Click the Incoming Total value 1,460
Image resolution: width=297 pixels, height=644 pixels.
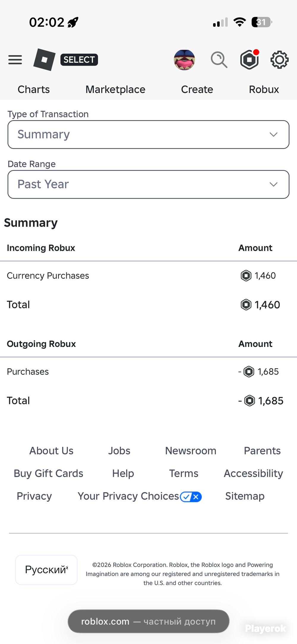click(267, 305)
